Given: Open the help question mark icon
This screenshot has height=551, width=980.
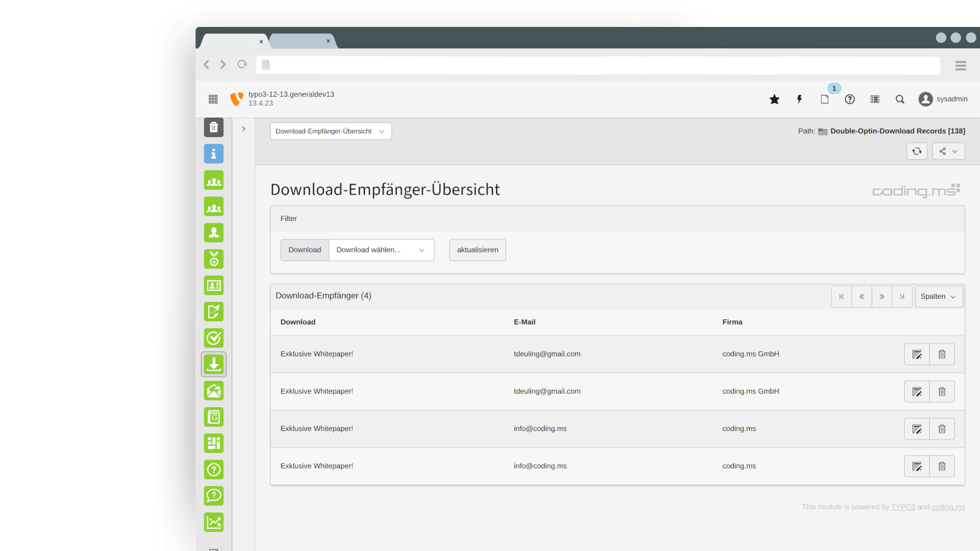Looking at the screenshot, I should point(850,99).
